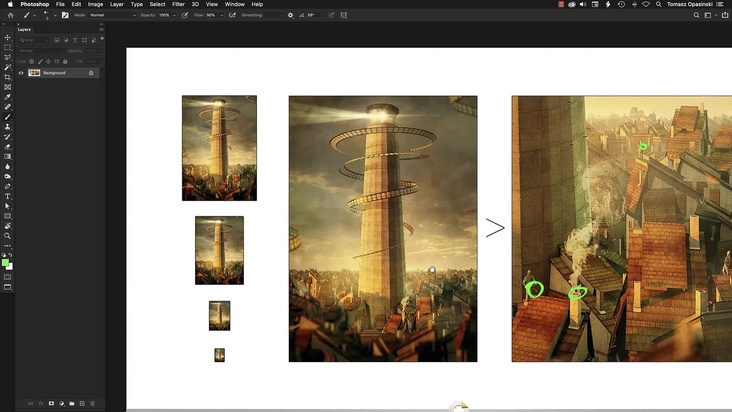Screen dimensions: 732x412
Task: Toggle lock transparent pixels
Action: (x=32, y=61)
